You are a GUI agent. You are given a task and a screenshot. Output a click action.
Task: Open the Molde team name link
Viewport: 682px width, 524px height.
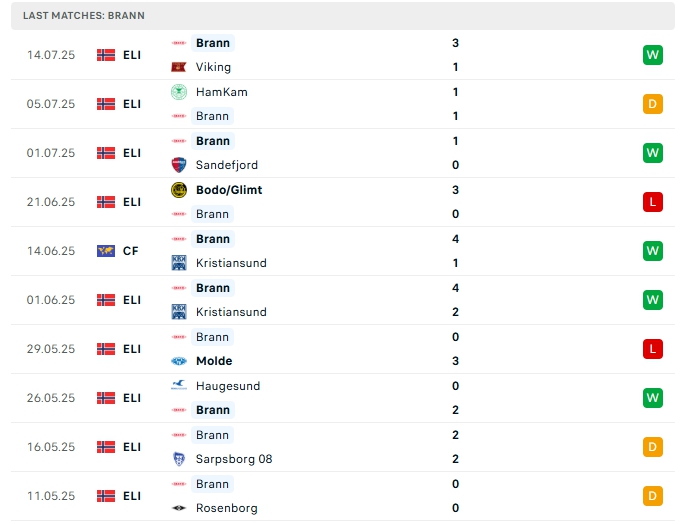click(214, 361)
